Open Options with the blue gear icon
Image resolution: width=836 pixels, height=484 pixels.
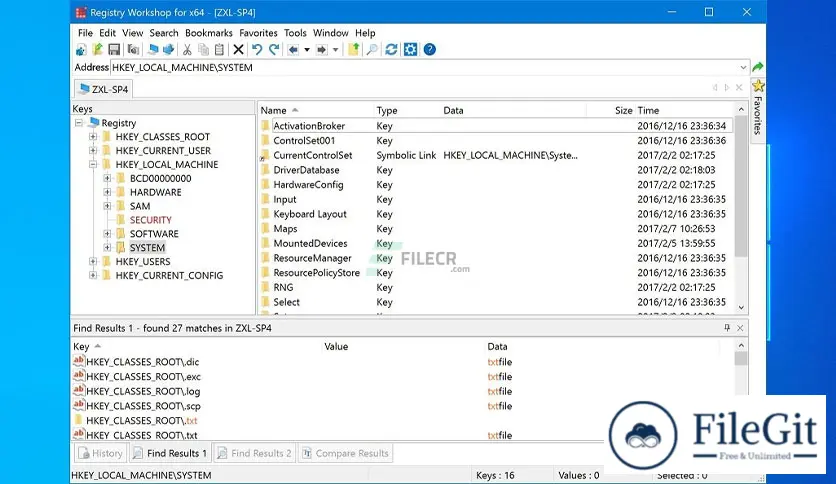pos(411,50)
